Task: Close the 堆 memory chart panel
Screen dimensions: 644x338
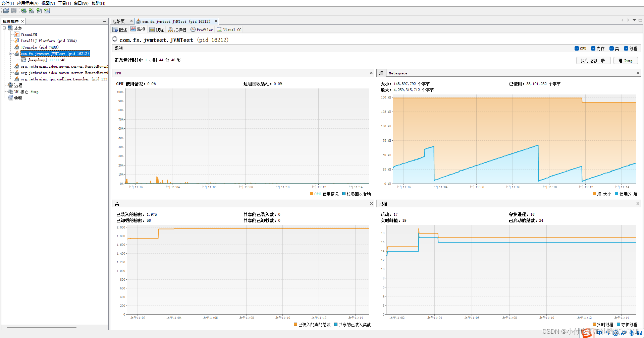Action: 638,73
